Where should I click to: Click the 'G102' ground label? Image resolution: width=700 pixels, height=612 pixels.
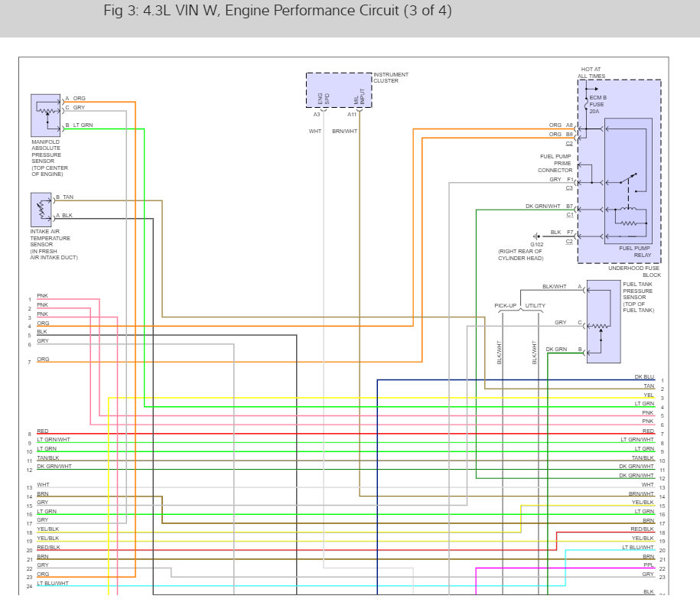coord(536,245)
